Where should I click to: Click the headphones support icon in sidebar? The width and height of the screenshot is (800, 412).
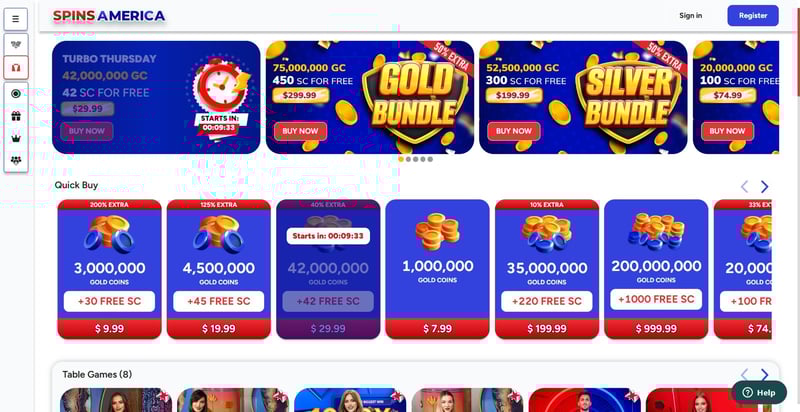point(16,67)
